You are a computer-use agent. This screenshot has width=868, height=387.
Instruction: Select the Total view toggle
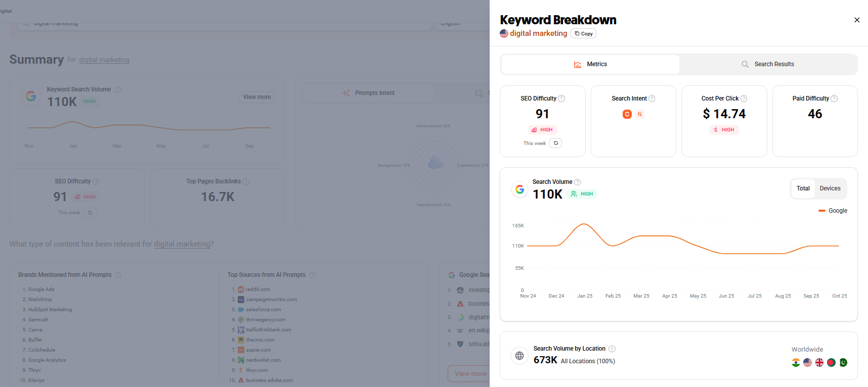803,188
